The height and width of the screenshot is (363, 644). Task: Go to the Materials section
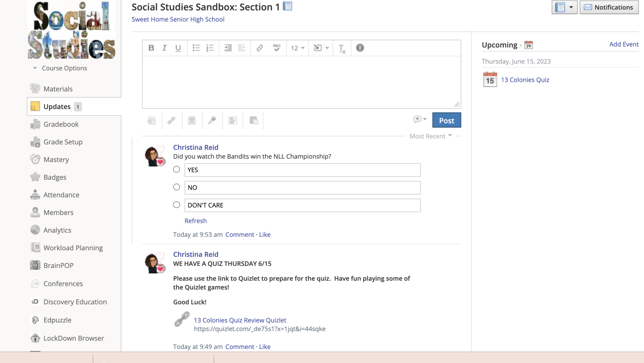click(x=58, y=89)
